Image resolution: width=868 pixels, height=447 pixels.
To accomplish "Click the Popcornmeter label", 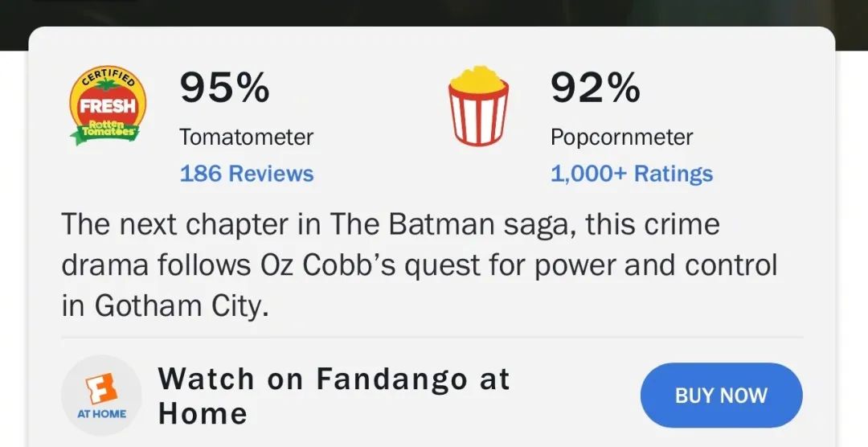I will [x=621, y=137].
